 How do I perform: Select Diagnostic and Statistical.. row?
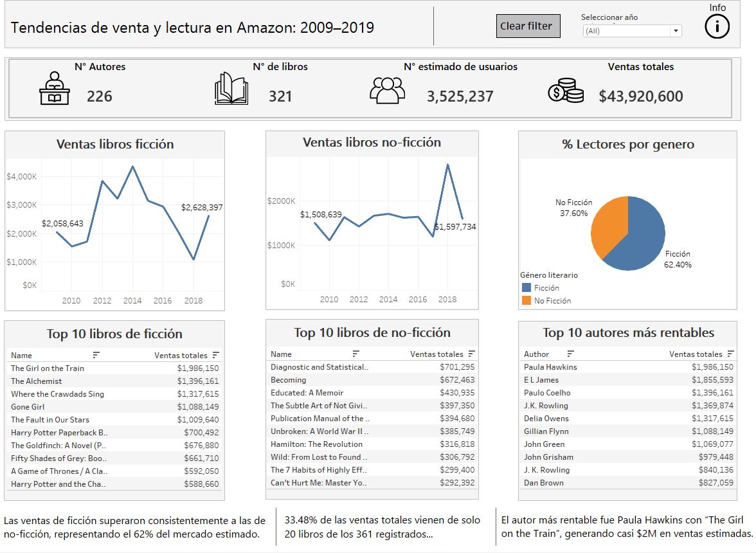pyautogui.click(x=372, y=367)
